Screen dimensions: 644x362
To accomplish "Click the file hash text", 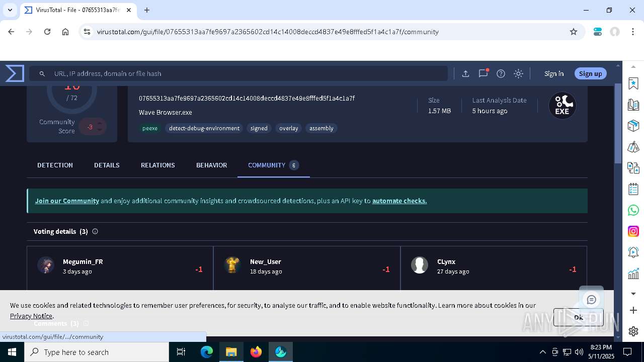I will [x=247, y=98].
